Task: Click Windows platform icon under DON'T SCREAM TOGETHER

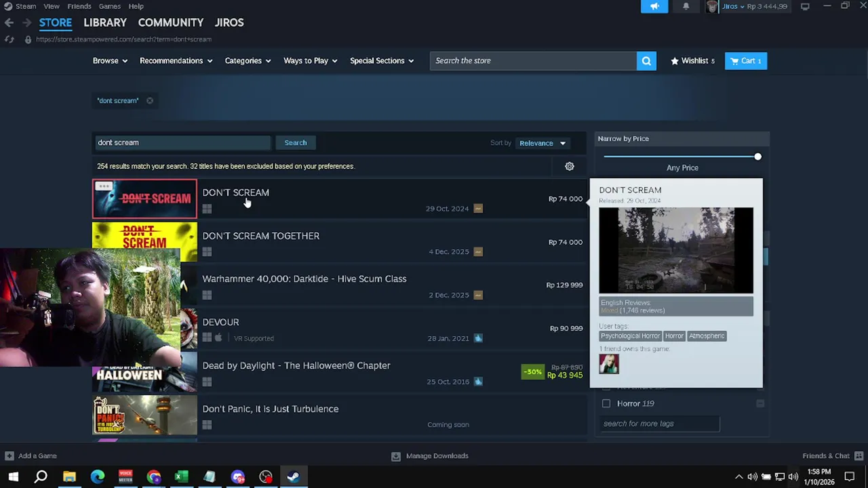Action: pyautogui.click(x=207, y=252)
